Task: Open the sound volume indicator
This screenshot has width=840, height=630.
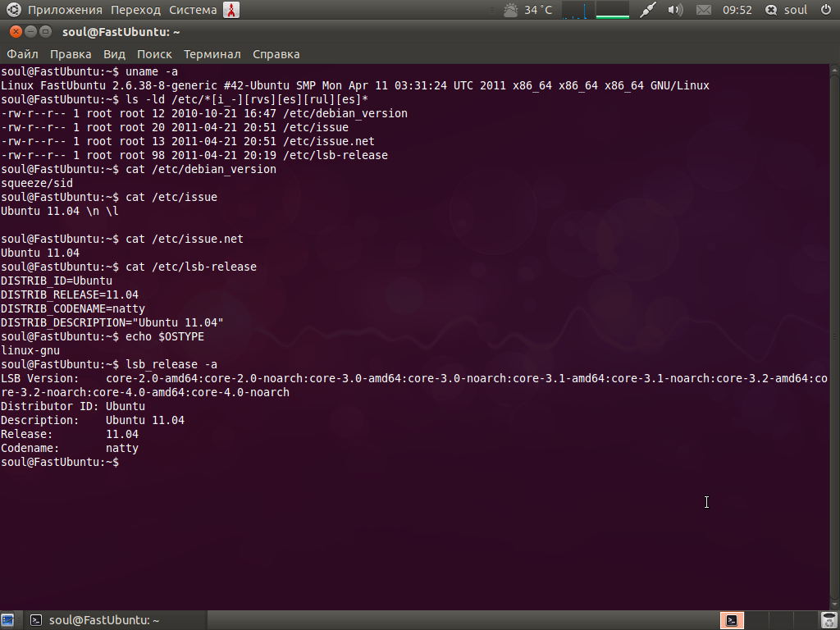Action: 676,10
